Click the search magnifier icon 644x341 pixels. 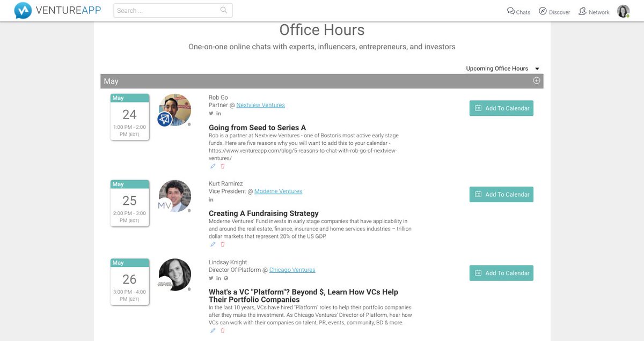(x=224, y=10)
